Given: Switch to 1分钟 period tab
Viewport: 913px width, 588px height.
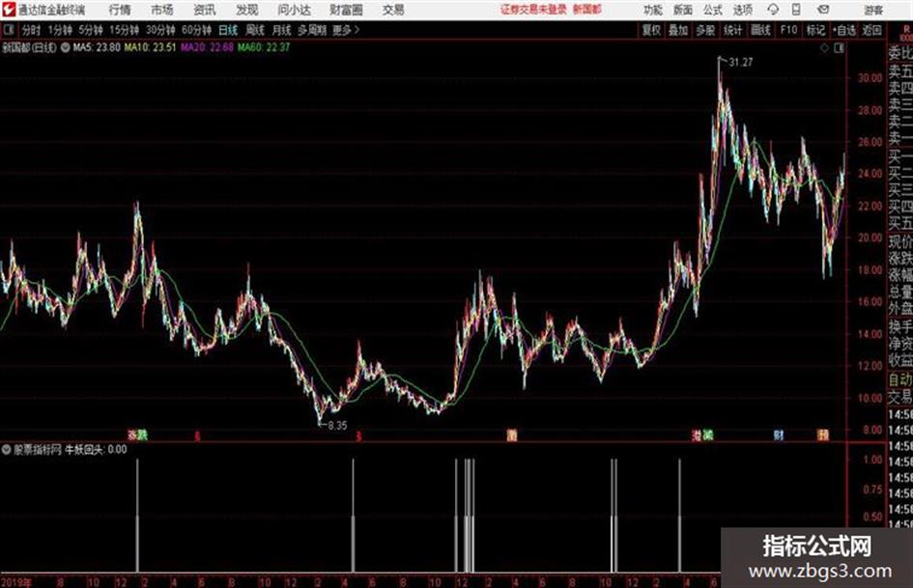Looking at the screenshot, I should (x=59, y=30).
